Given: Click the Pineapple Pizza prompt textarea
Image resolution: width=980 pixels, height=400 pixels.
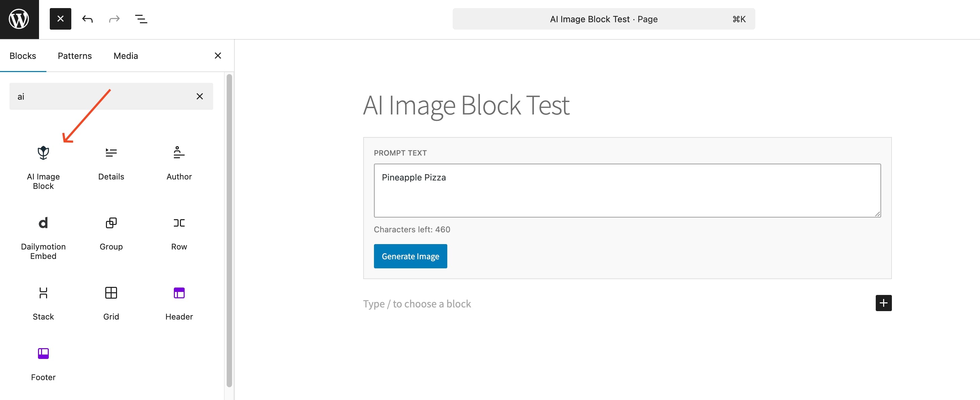Looking at the screenshot, I should pyautogui.click(x=627, y=191).
